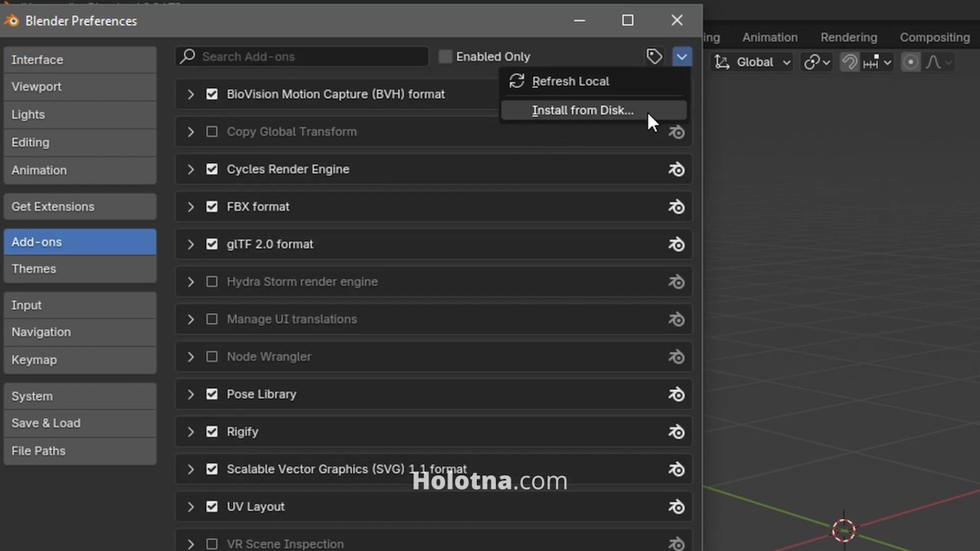The image size is (980, 551).
Task: Click Blender logo on UV Layout row
Action: click(x=676, y=507)
